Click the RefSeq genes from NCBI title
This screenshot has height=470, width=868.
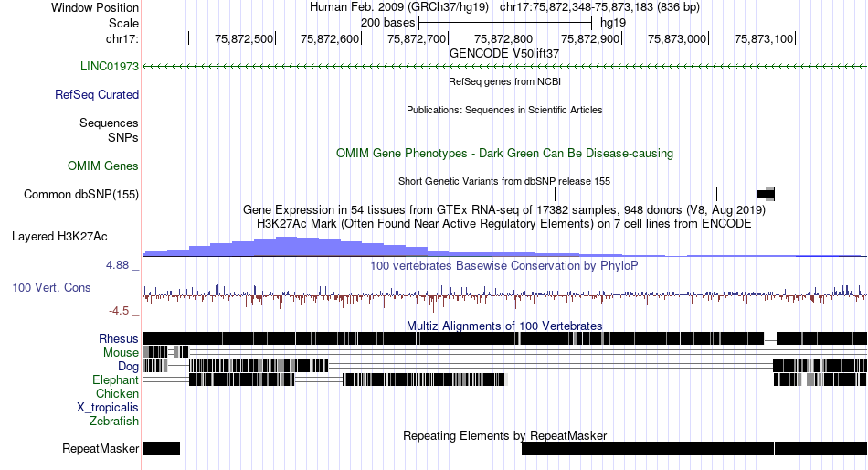point(504,81)
